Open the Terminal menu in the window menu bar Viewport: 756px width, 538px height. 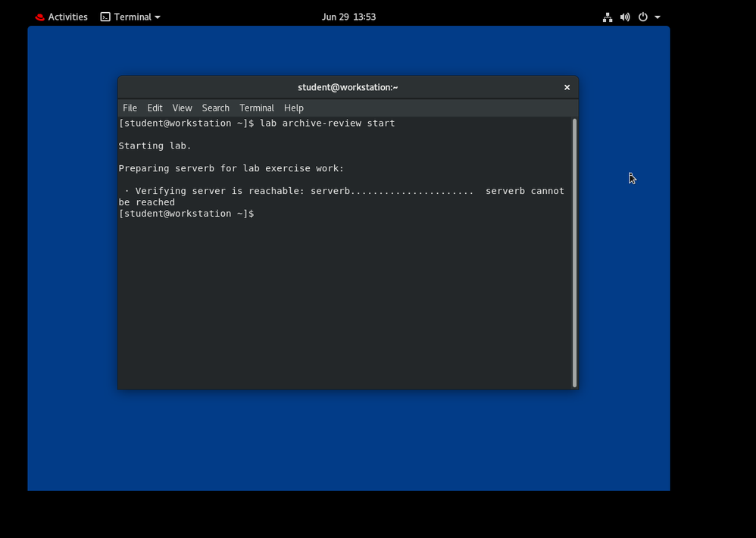(x=256, y=108)
